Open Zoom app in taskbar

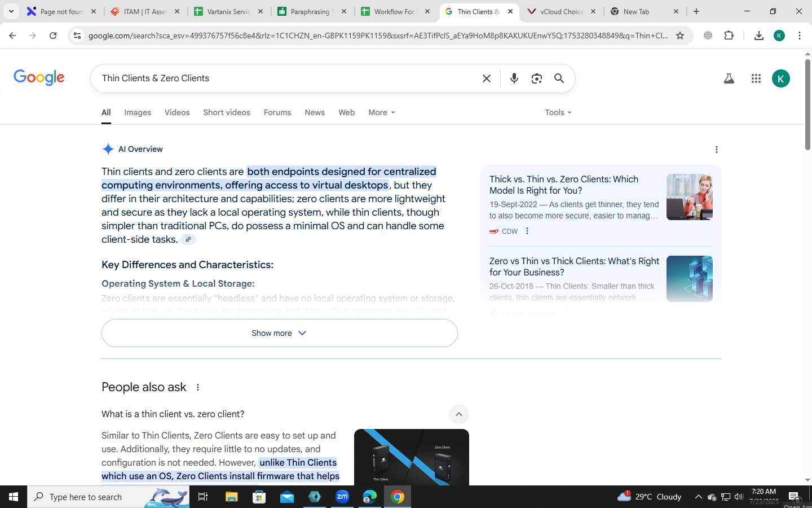click(x=342, y=497)
